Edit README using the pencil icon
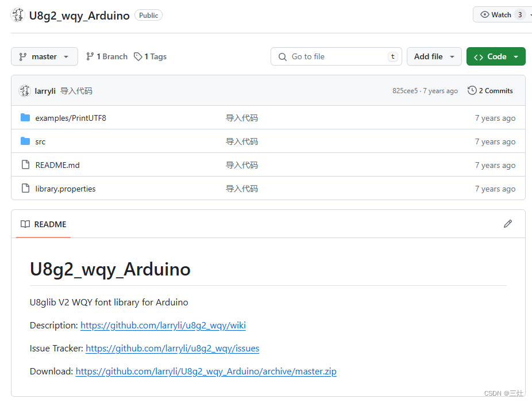The width and height of the screenshot is (532, 402). coord(507,224)
